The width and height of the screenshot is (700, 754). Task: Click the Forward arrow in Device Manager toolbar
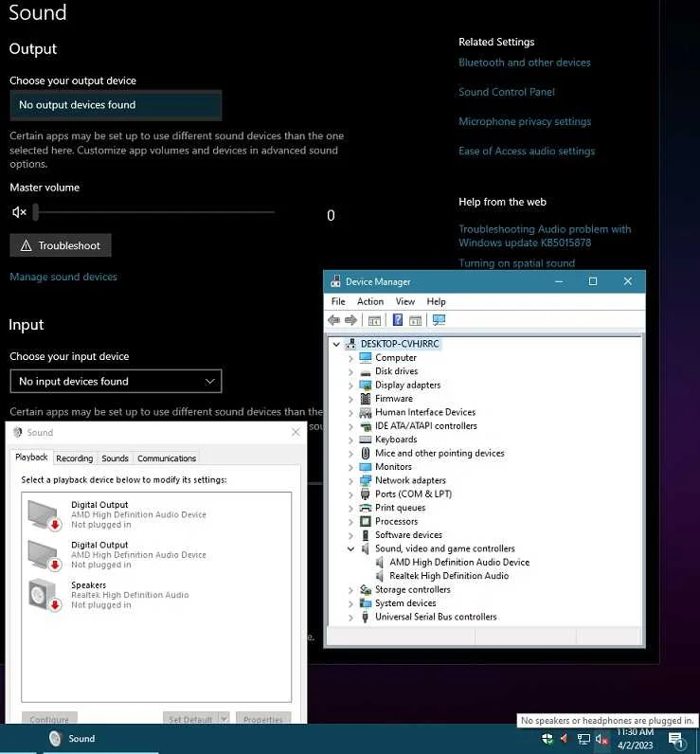(351, 320)
